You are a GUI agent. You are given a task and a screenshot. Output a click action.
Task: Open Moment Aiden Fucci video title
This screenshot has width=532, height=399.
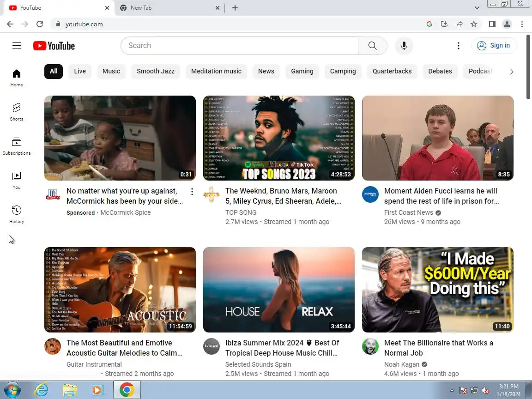pos(441,196)
